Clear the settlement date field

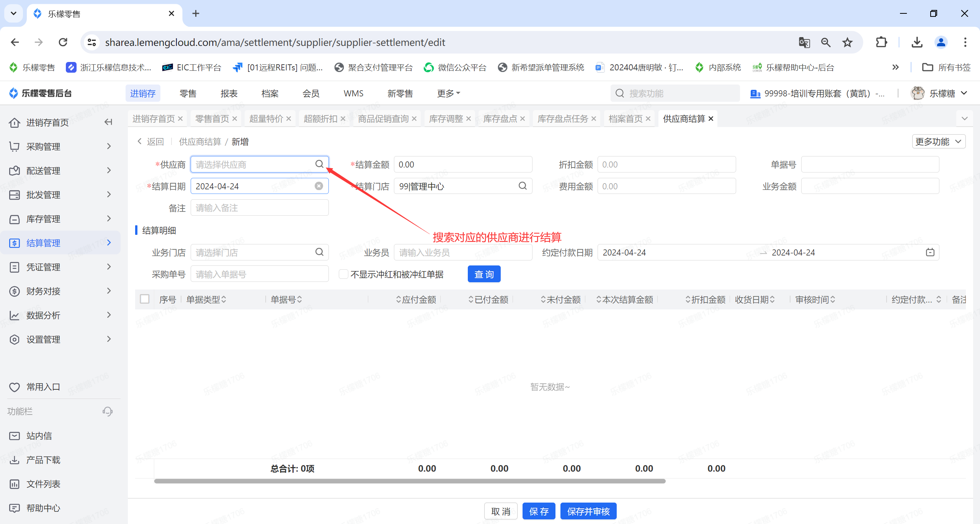click(319, 186)
